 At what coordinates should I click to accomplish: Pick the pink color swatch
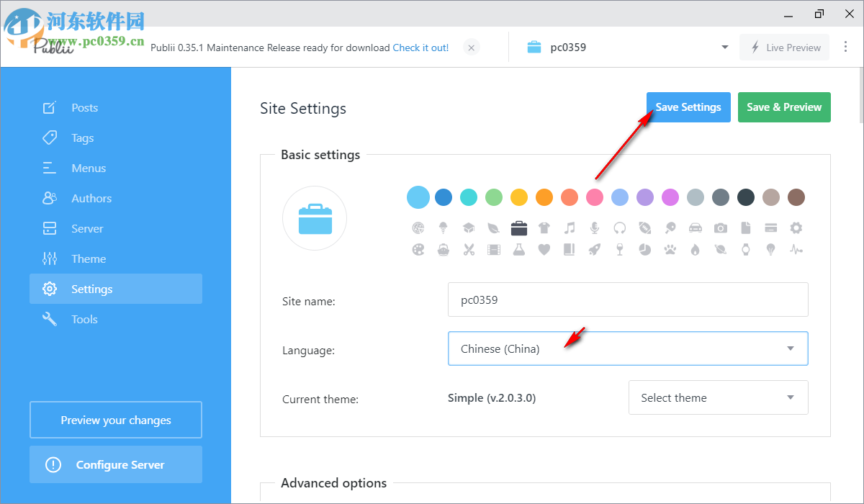point(595,197)
